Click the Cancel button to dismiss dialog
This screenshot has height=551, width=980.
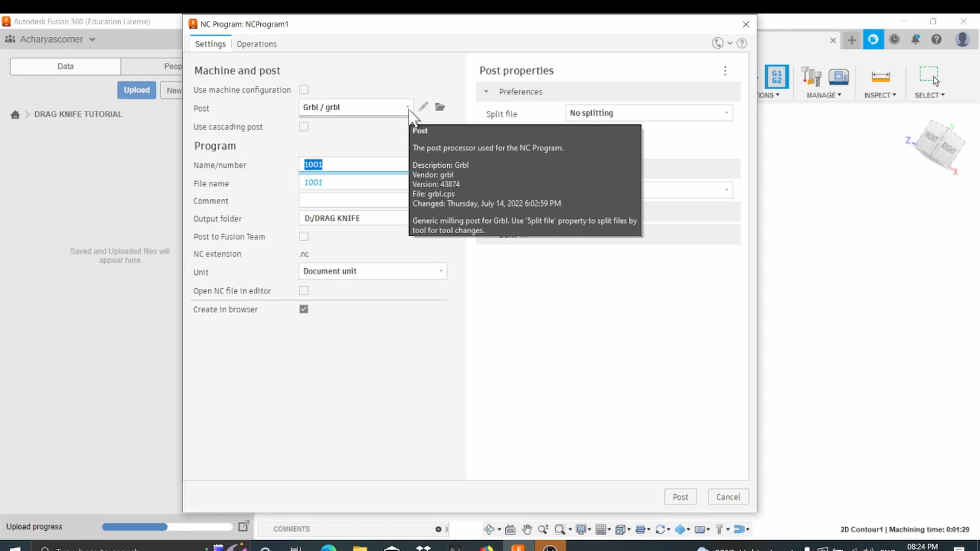pos(727,496)
